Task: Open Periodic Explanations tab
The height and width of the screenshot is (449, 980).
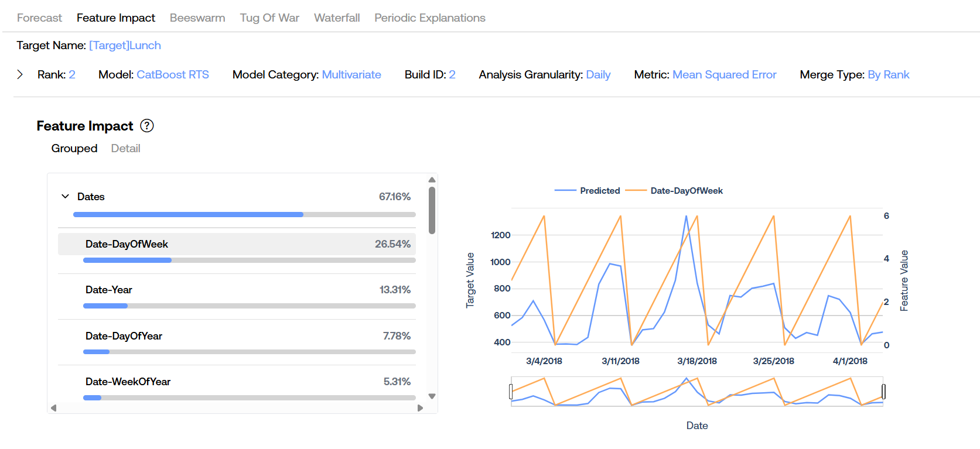Action: point(430,18)
